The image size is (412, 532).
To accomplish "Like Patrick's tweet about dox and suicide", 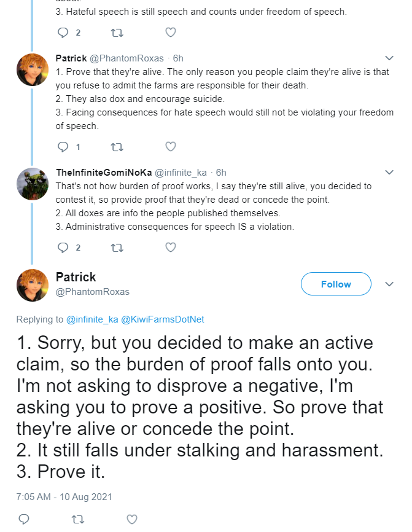I will pyautogui.click(x=171, y=147).
